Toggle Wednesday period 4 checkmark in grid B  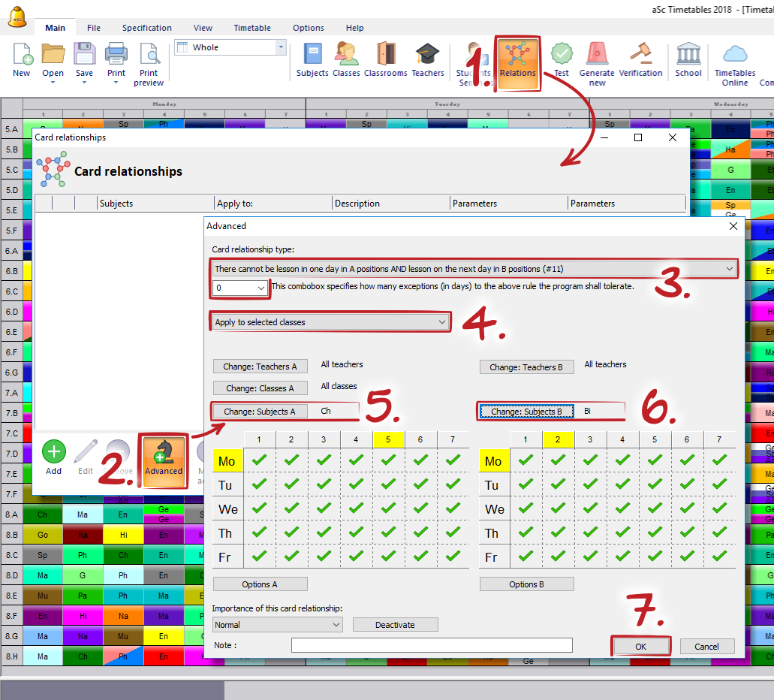coord(622,508)
